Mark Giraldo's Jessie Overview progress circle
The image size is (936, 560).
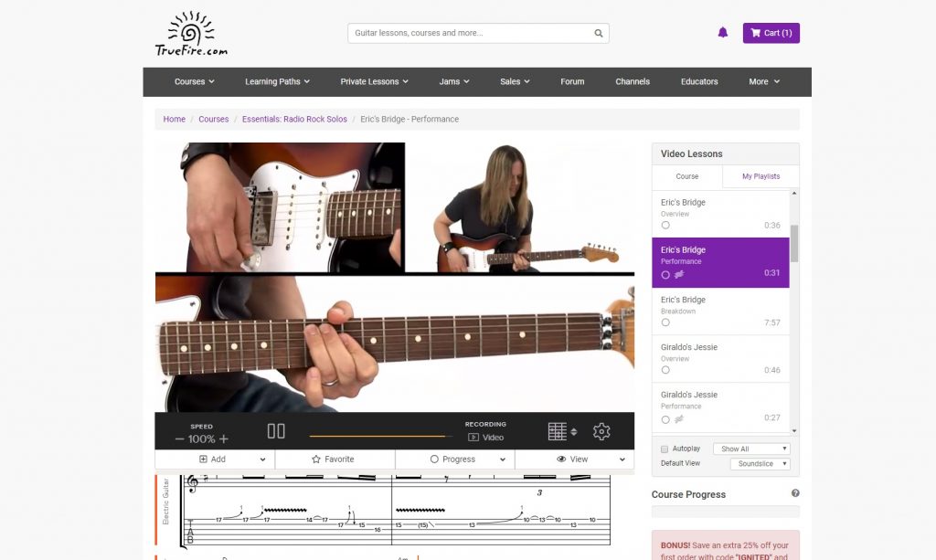pos(665,370)
